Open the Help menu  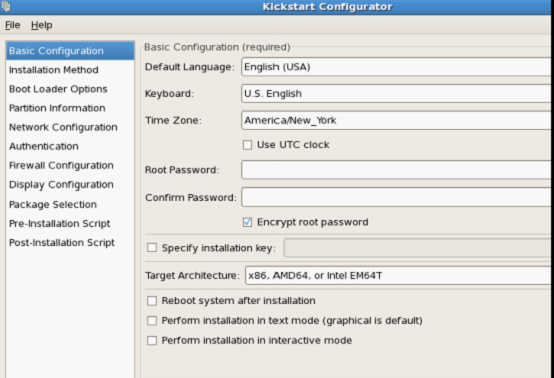[x=42, y=25]
